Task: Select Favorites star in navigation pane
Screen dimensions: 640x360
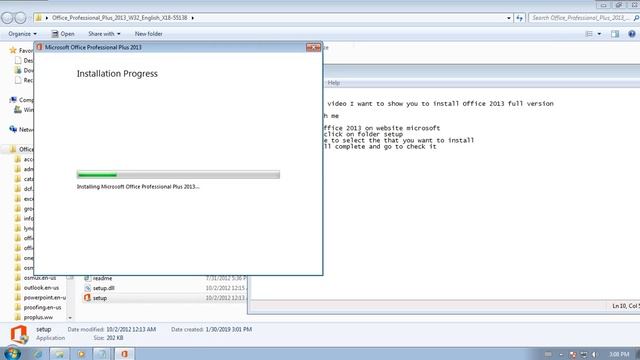Action: click(x=13, y=50)
